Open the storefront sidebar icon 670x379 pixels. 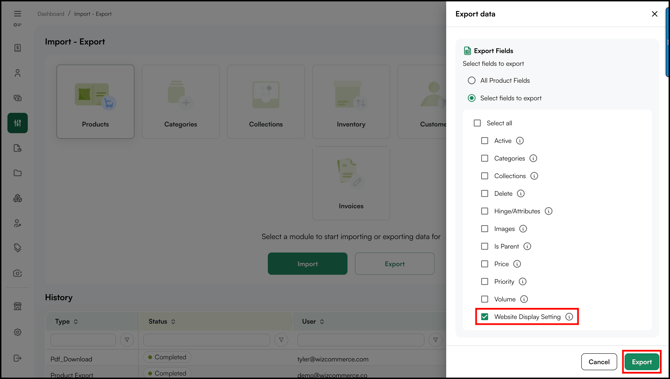point(18,306)
